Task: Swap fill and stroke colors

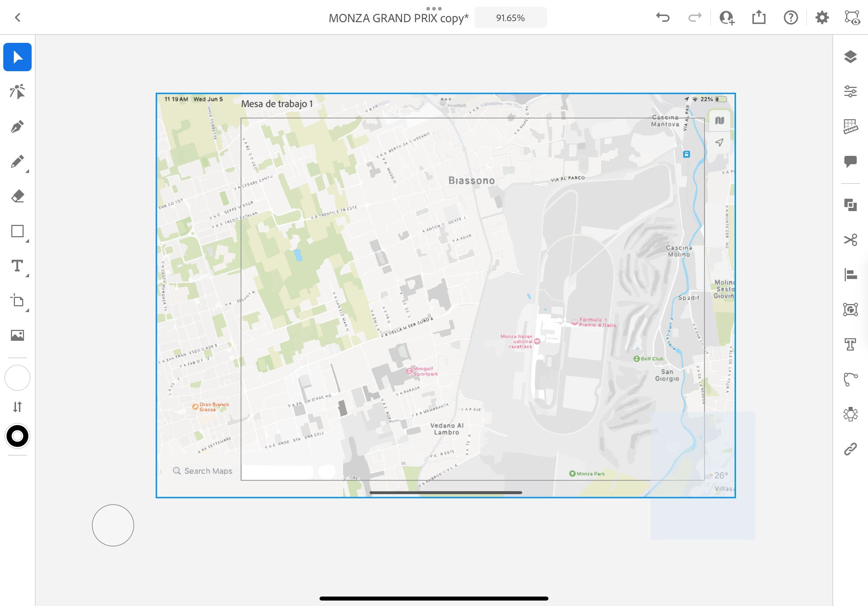Action: [x=17, y=407]
